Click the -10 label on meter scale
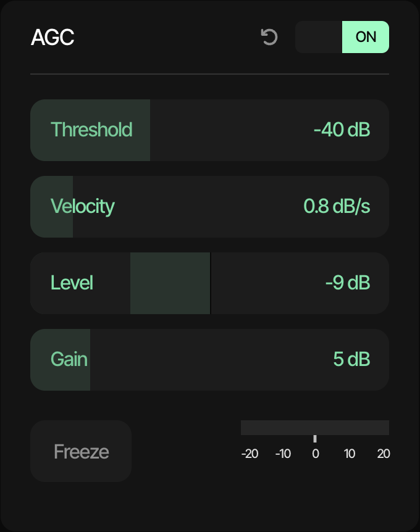 pos(283,454)
